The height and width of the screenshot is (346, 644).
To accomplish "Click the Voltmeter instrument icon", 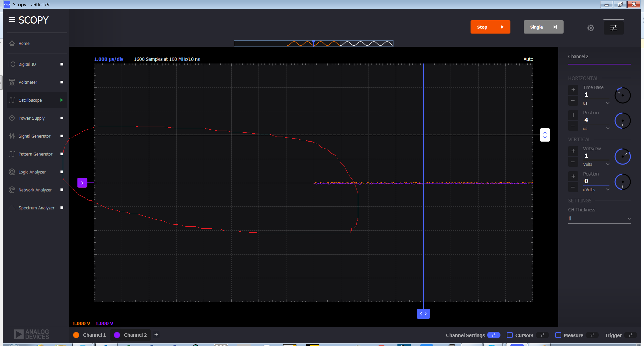I will tap(12, 82).
